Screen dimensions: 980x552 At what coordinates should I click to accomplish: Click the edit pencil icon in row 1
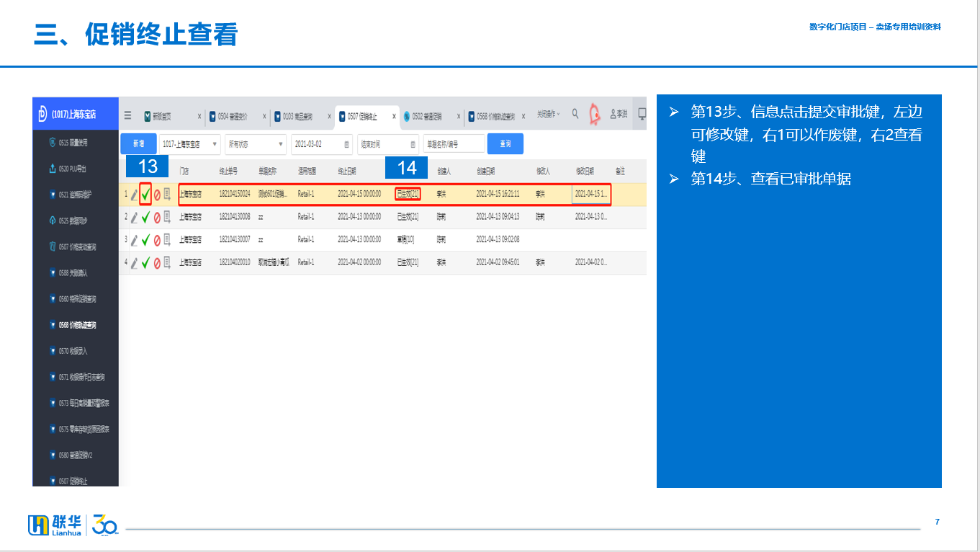pos(134,195)
